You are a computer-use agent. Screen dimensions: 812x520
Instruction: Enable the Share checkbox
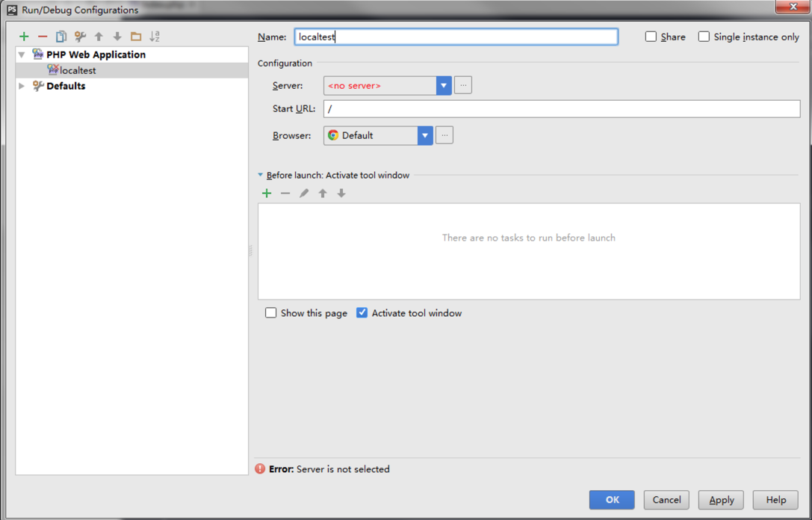[x=651, y=37]
